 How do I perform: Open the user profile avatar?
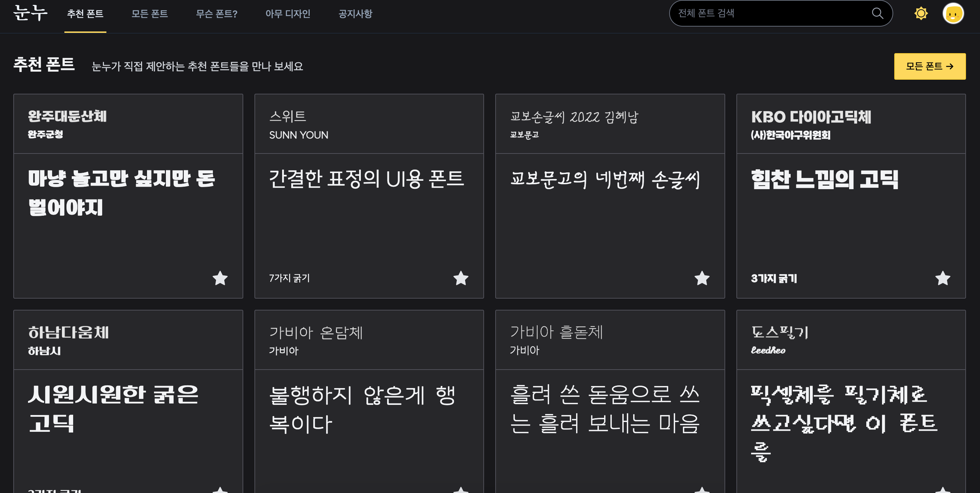click(953, 14)
